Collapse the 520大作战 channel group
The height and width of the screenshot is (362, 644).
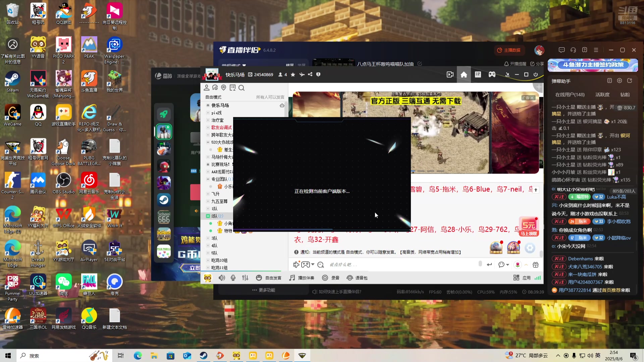tap(208, 142)
